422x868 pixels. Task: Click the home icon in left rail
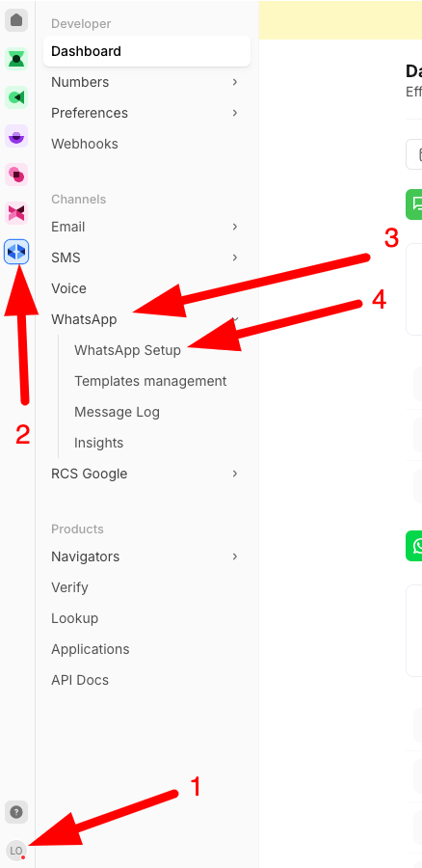[x=16, y=20]
